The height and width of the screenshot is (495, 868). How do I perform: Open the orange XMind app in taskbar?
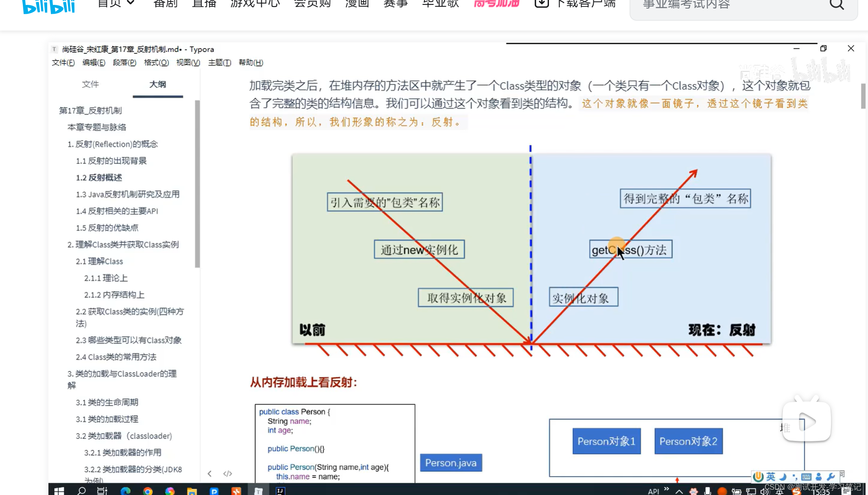(x=236, y=491)
